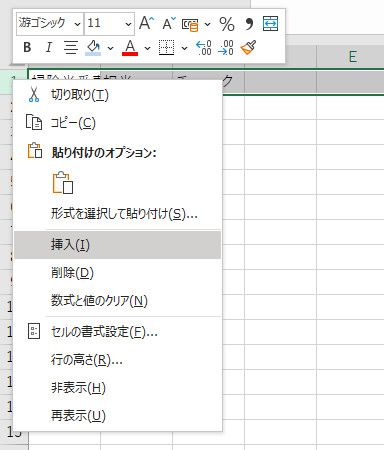Screen dimensions: 384x450
Task: Select column E header
Action: [x=350, y=57]
